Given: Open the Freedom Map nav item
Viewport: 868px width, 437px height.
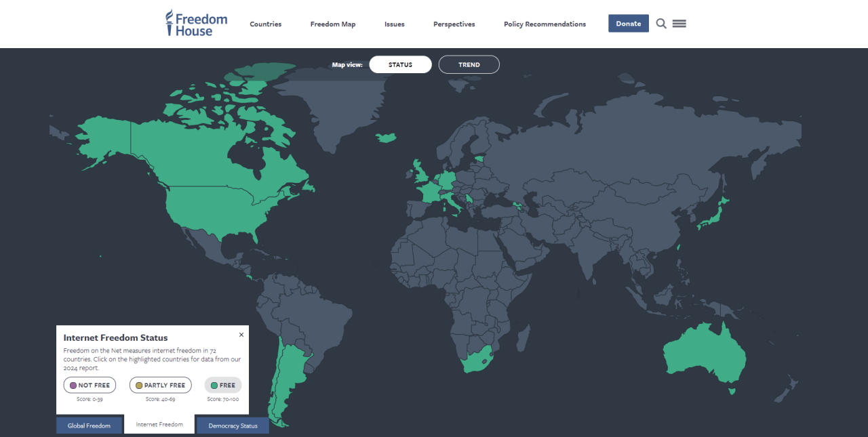Looking at the screenshot, I should [x=332, y=24].
